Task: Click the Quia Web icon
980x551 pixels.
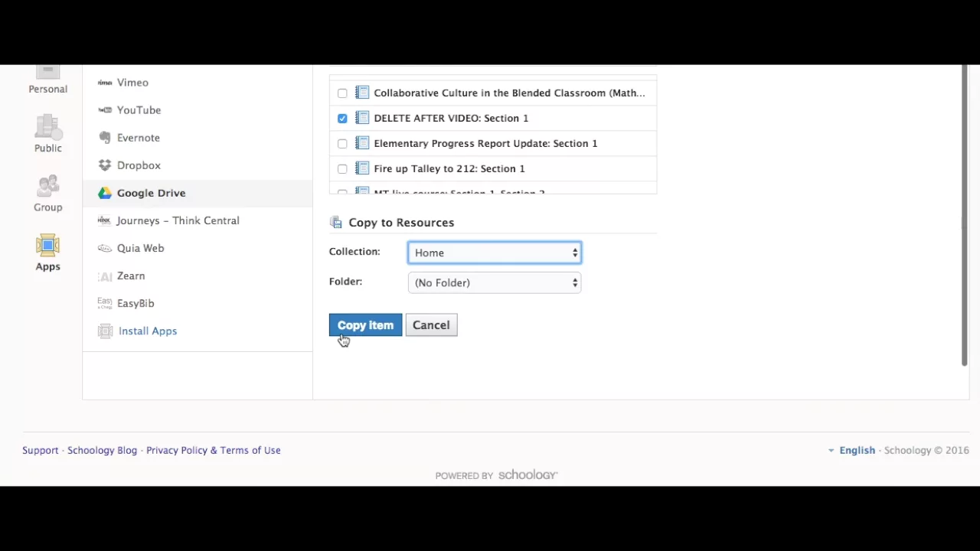Action: tap(105, 248)
